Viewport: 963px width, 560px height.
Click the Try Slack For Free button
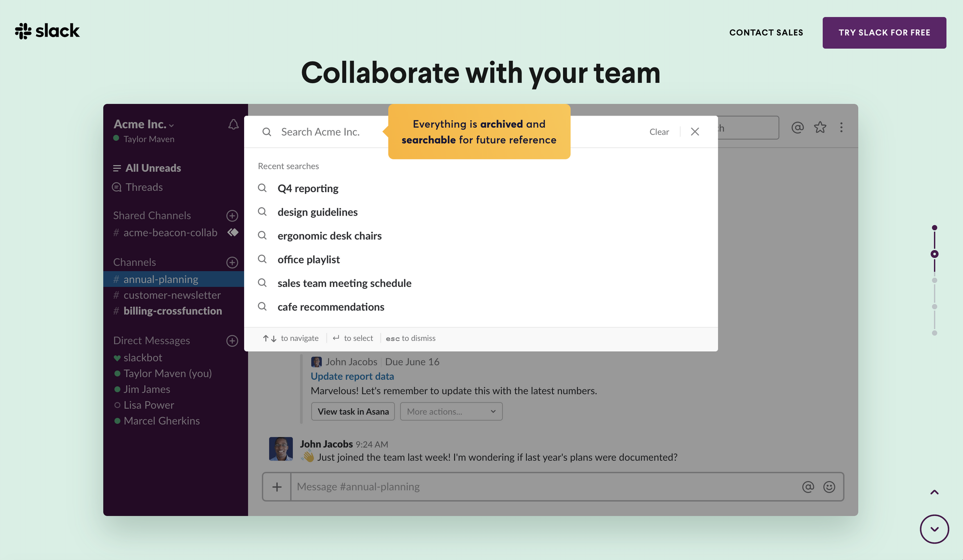tap(884, 33)
